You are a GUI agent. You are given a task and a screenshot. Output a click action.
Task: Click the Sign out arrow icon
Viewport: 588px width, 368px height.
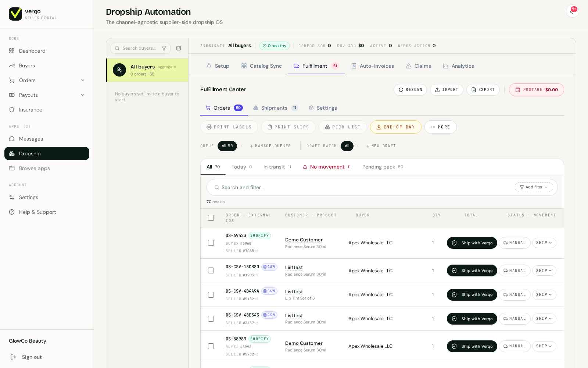[13, 357]
